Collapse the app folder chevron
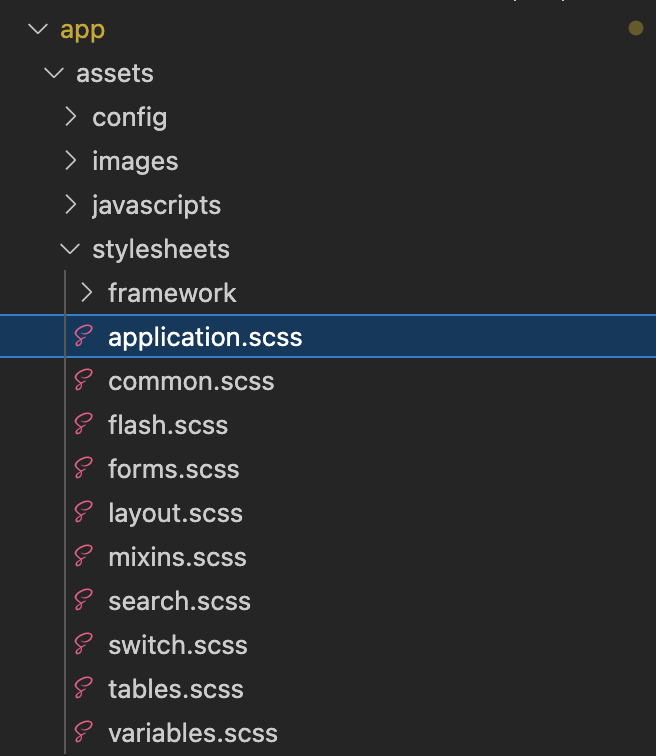 [38, 29]
